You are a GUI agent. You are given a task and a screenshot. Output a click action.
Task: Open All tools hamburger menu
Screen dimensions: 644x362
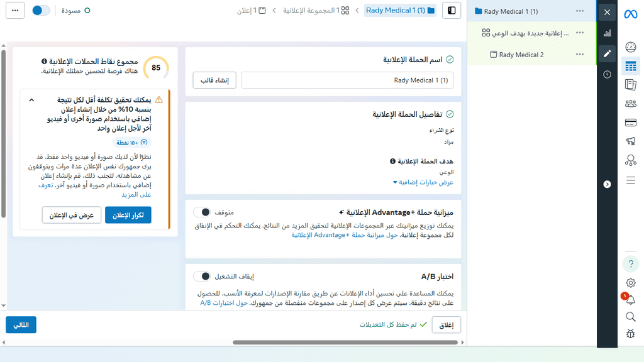pyautogui.click(x=630, y=180)
